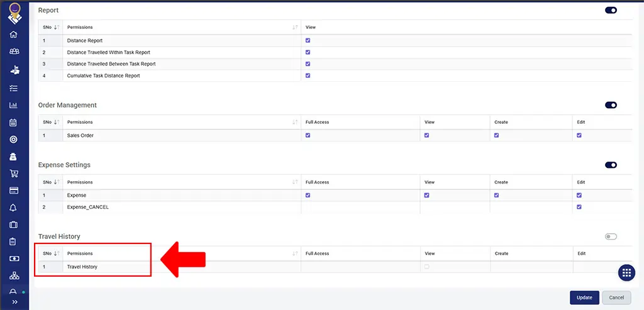The image size is (644, 310).
Task: Click Create header in Expense Settings table
Action: [x=501, y=182]
